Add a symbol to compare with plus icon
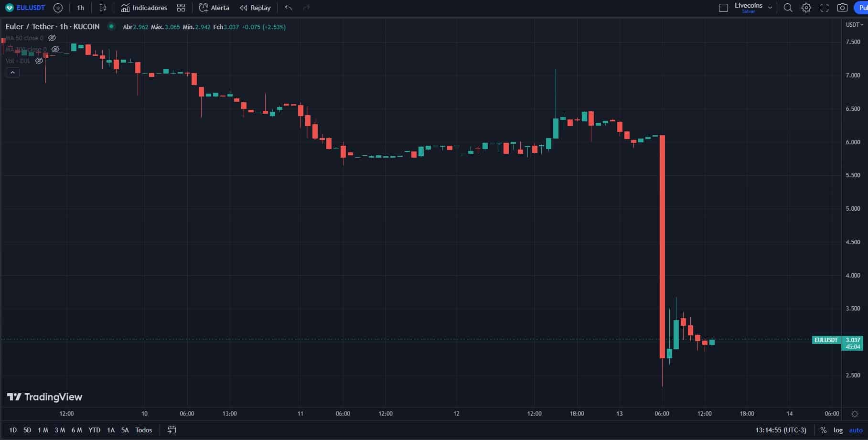The image size is (868, 440). click(x=58, y=8)
